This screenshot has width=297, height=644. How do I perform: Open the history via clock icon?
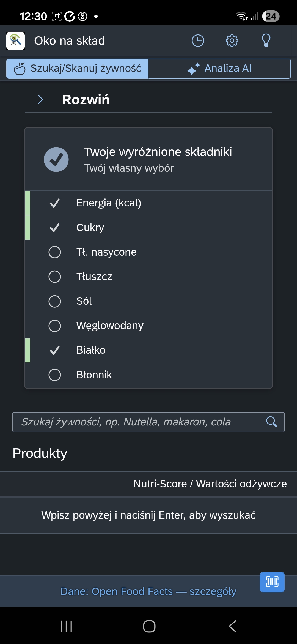coord(198,41)
